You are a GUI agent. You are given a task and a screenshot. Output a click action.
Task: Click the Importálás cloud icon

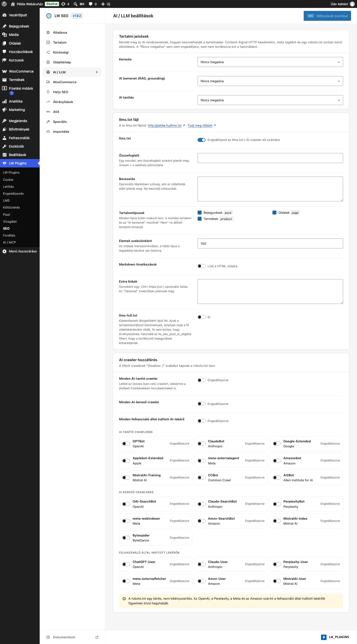coord(48,132)
